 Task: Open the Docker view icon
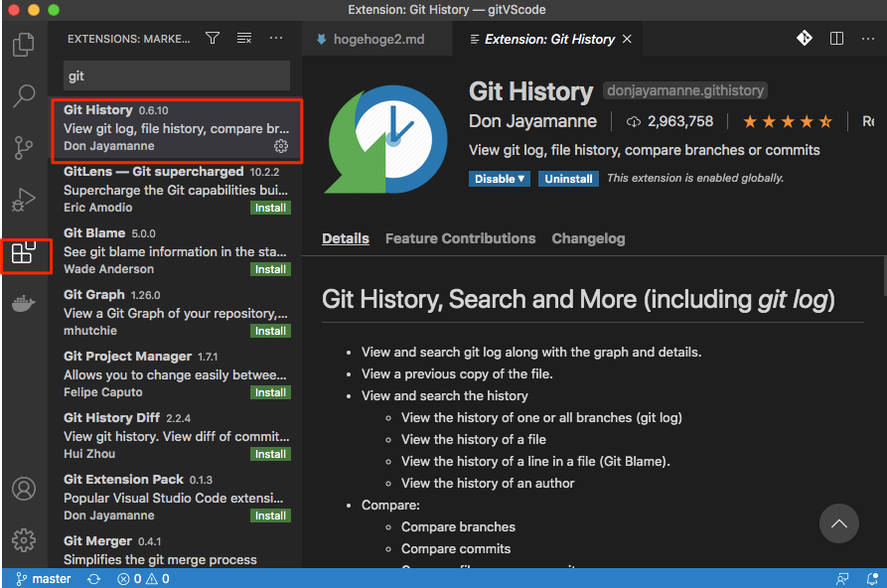[x=23, y=304]
